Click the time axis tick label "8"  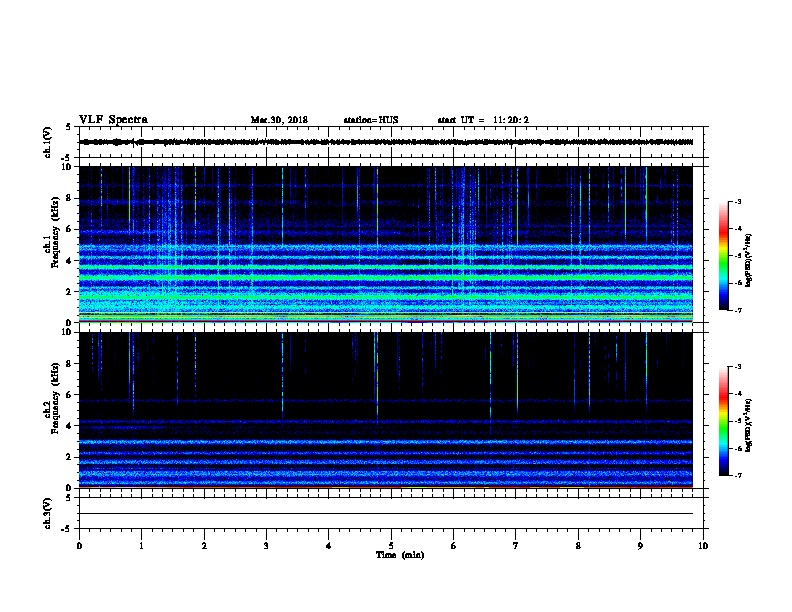pos(578,546)
